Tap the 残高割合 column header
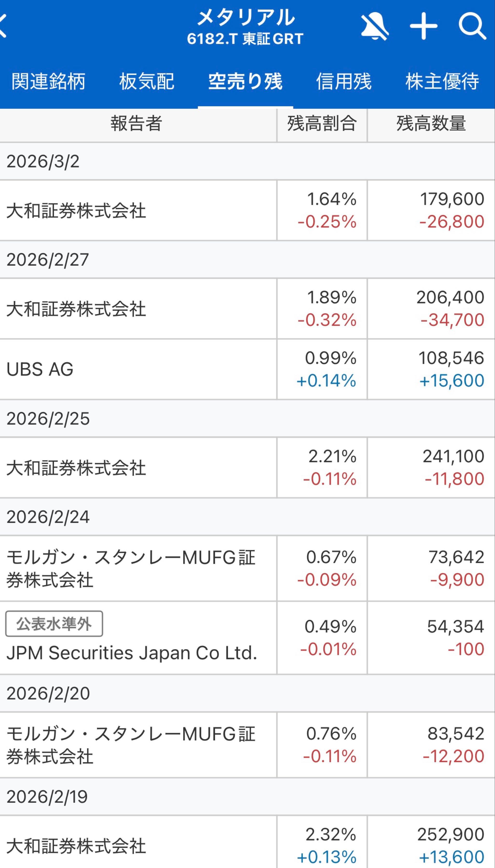Viewport: 495px width, 868px height. [322, 124]
